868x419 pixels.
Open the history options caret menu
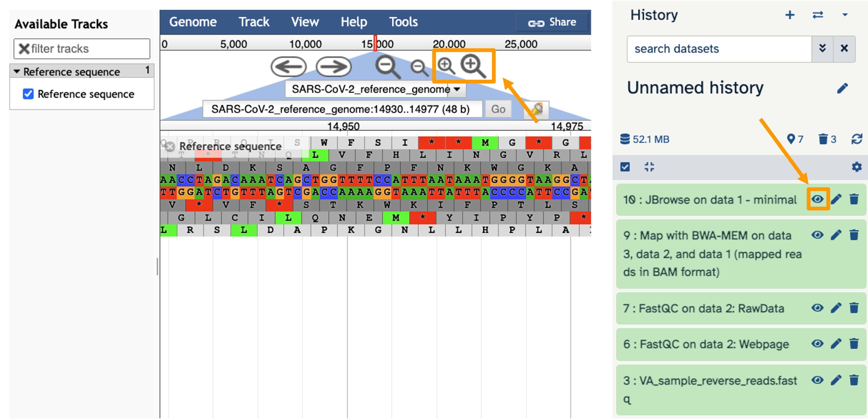[845, 15]
